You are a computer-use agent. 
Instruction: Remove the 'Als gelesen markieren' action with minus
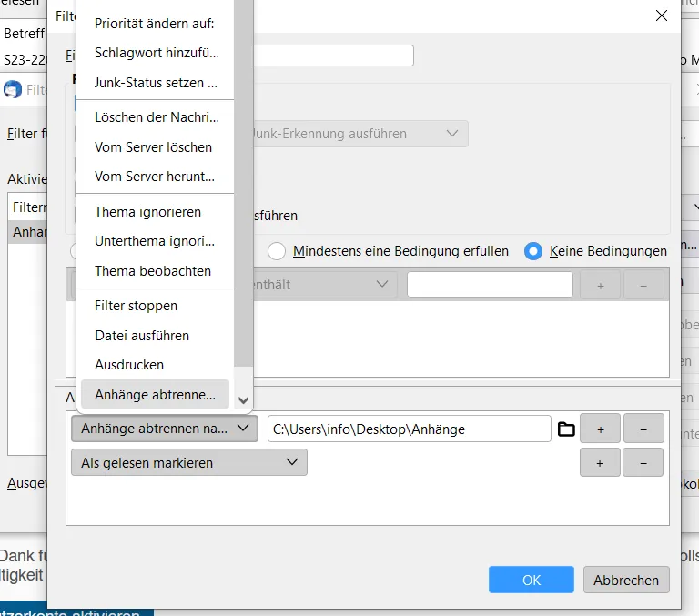(x=643, y=462)
